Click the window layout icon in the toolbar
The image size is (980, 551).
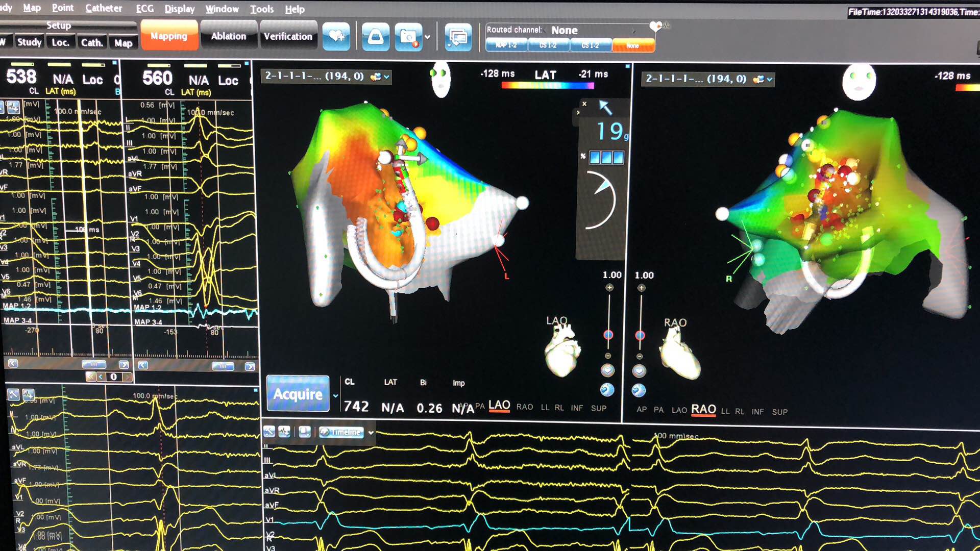458,37
